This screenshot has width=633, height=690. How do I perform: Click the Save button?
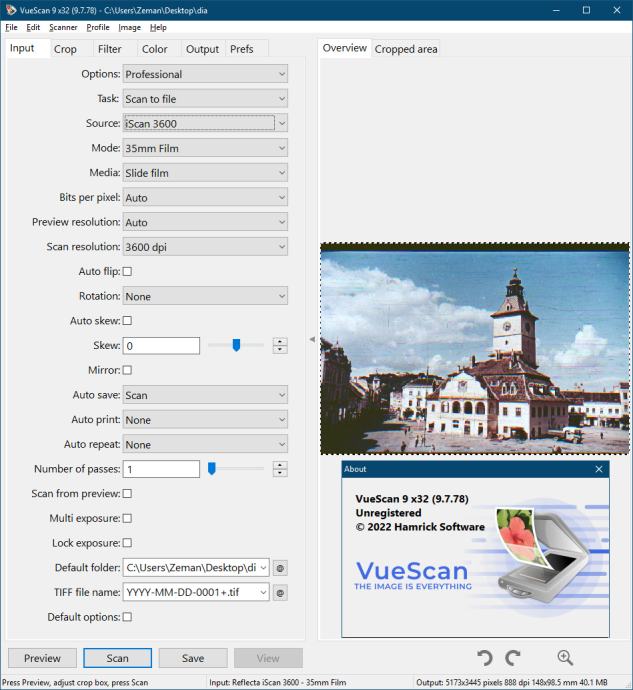pyautogui.click(x=193, y=658)
